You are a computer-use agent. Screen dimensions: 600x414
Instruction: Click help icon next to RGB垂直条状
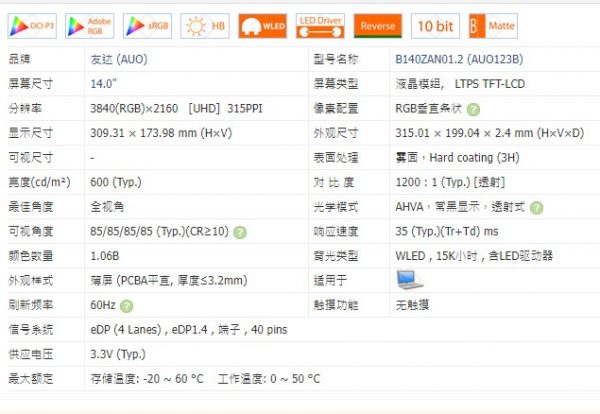(x=473, y=109)
